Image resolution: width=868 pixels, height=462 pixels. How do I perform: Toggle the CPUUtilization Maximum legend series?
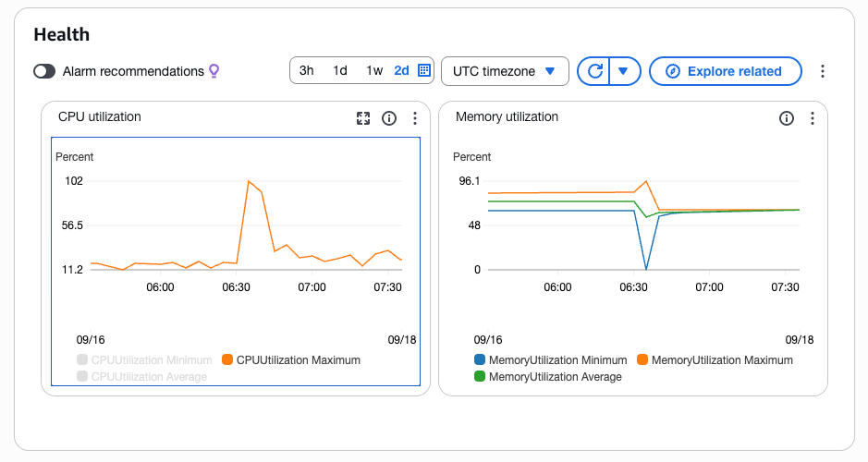point(291,360)
